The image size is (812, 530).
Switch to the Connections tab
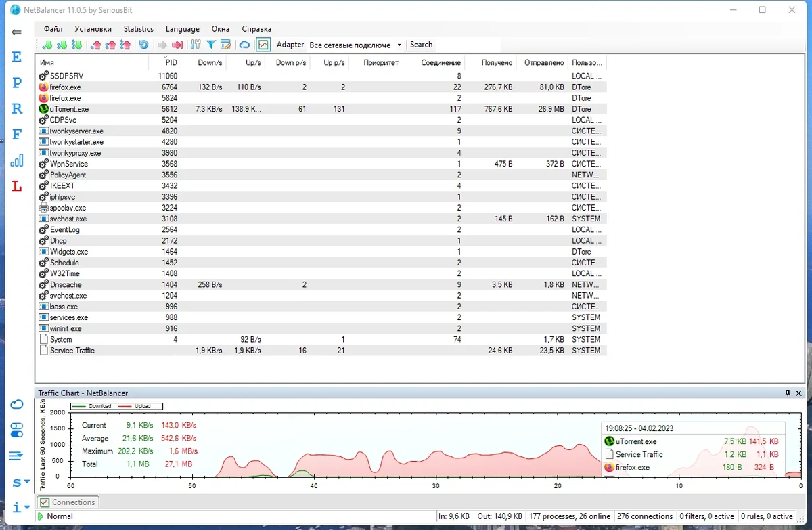[x=68, y=502]
